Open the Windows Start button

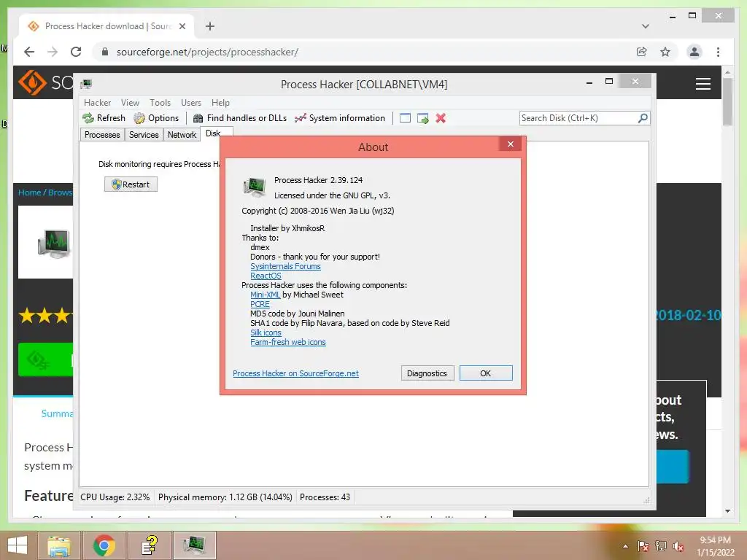coord(18,545)
